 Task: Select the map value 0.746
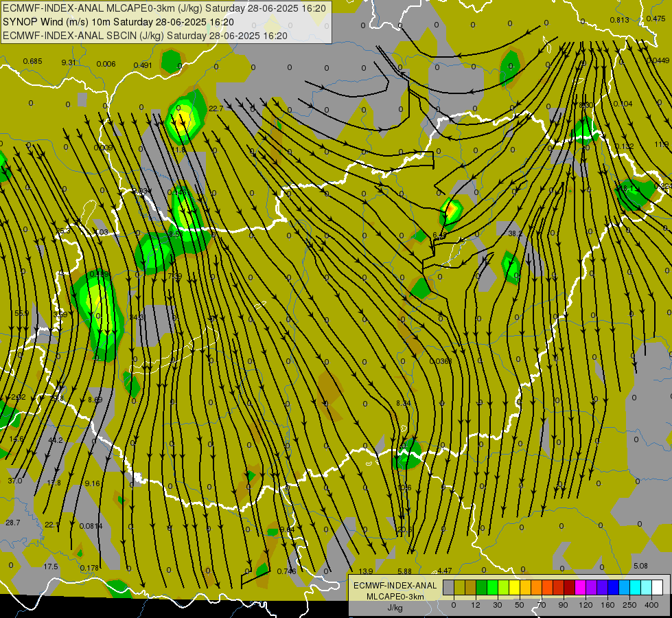(287, 571)
